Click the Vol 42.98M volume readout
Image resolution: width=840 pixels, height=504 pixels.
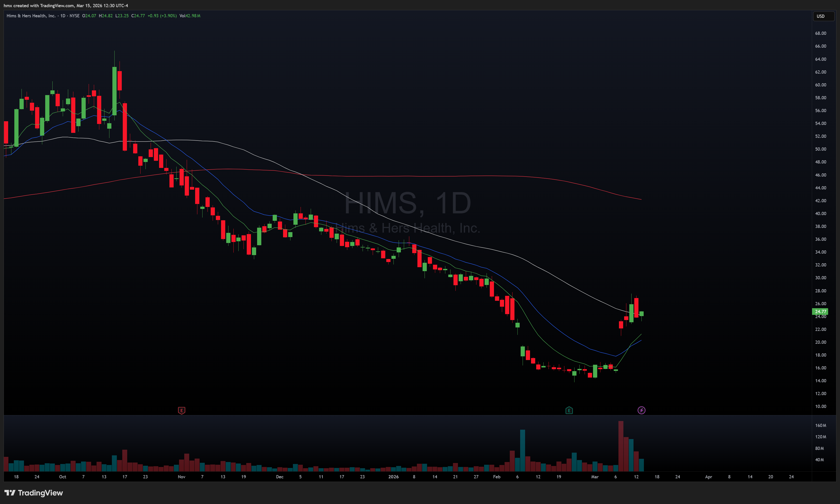point(189,16)
